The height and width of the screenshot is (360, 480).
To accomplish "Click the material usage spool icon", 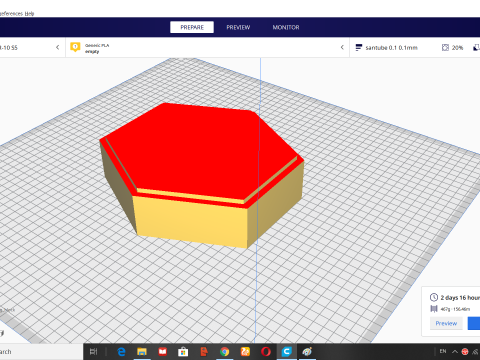I will pos(434,309).
